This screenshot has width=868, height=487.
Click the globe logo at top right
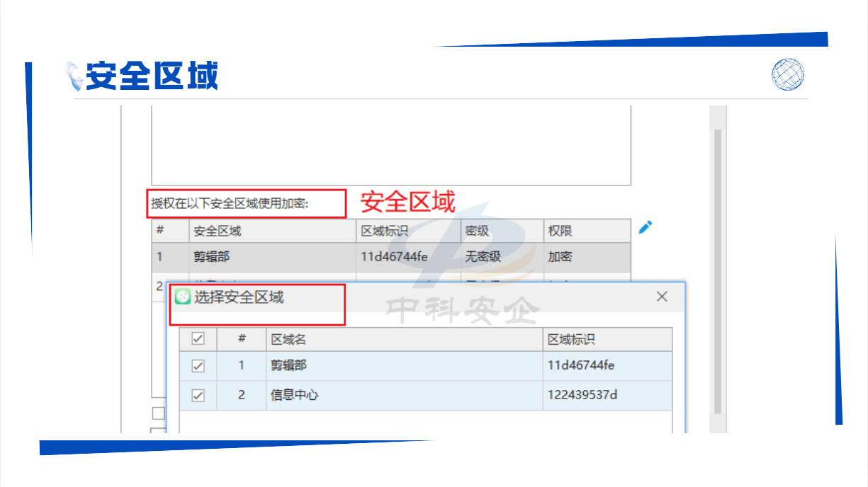tap(789, 74)
